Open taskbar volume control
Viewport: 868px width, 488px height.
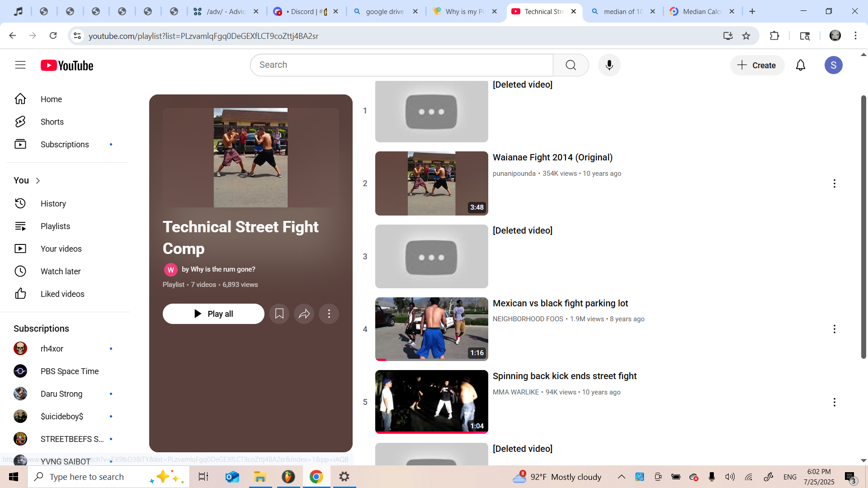[x=730, y=477]
